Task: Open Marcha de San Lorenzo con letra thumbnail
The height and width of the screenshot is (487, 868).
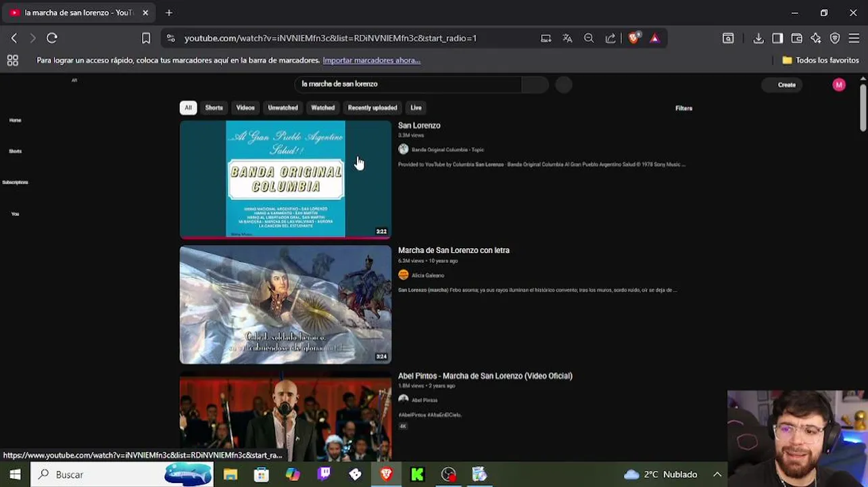Action: (x=285, y=304)
